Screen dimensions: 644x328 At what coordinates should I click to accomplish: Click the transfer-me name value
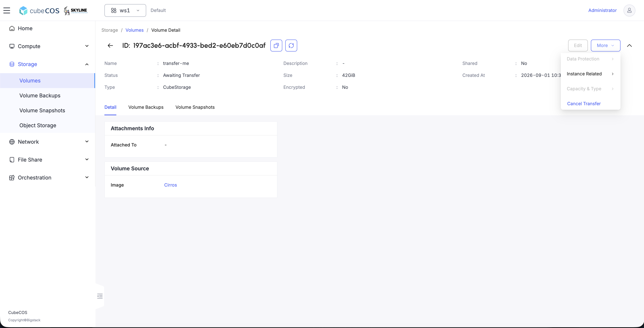(x=176, y=63)
